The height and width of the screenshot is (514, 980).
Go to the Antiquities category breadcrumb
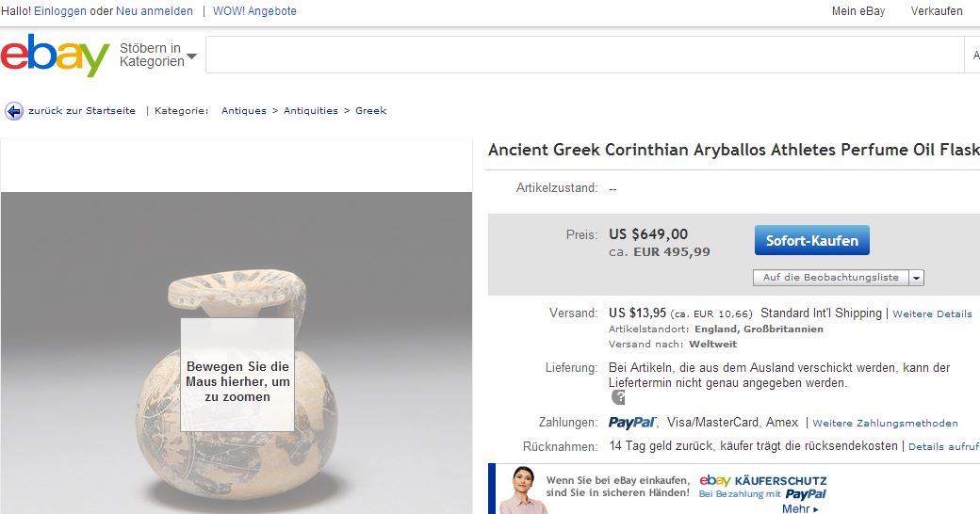tap(311, 111)
